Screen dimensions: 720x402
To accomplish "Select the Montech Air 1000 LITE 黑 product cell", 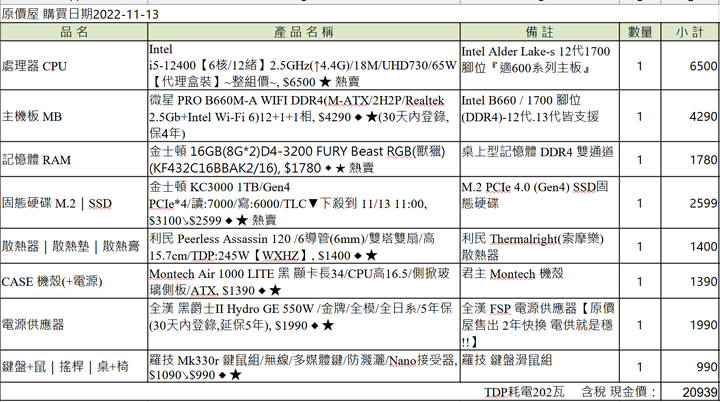I will pyautogui.click(x=304, y=281).
